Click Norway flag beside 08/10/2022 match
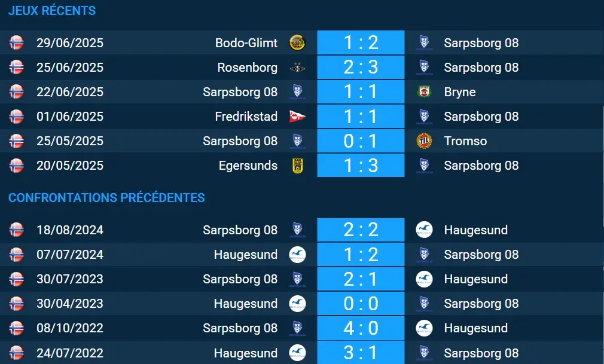 point(16,328)
